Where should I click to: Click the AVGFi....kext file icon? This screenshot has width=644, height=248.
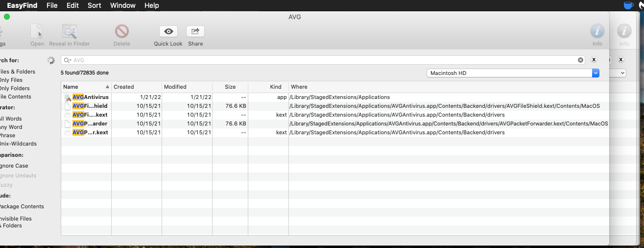coord(68,115)
